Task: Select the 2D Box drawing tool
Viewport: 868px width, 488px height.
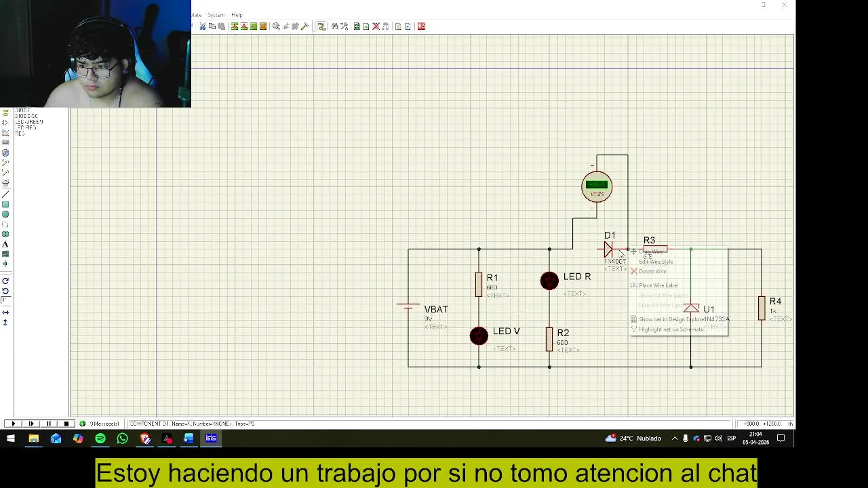Action: [x=5, y=205]
